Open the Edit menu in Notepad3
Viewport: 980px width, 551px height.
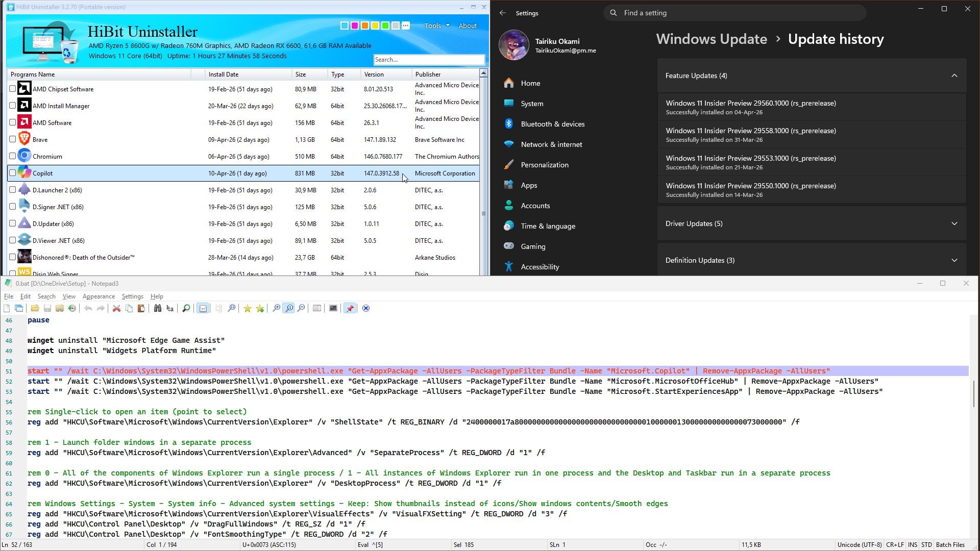[25, 296]
